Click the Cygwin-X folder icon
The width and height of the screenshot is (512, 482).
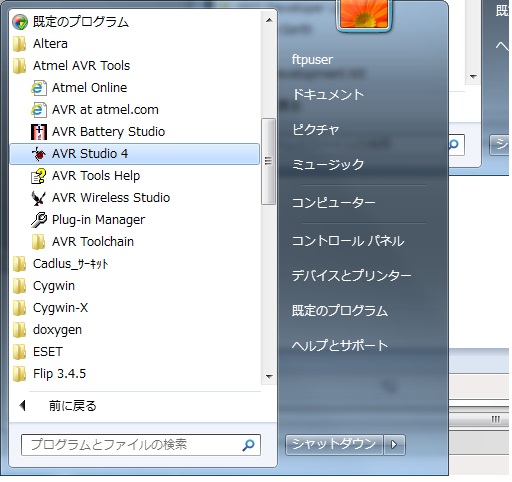(x=20, y=308)
